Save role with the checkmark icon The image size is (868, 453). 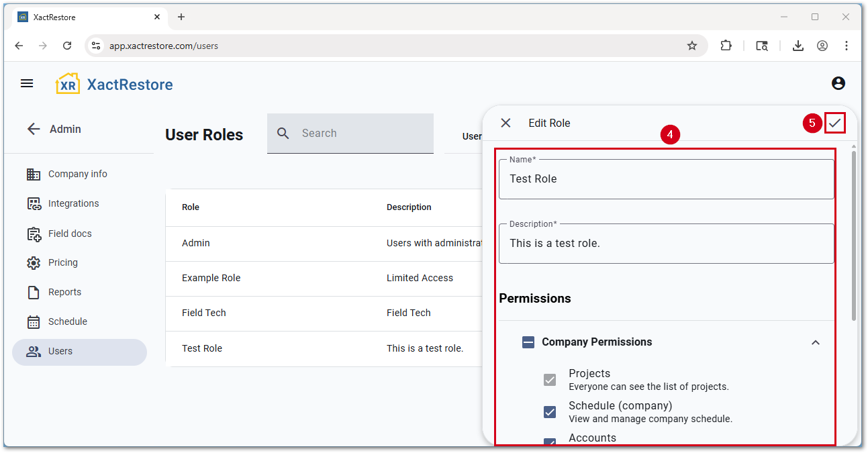[834, 123]
